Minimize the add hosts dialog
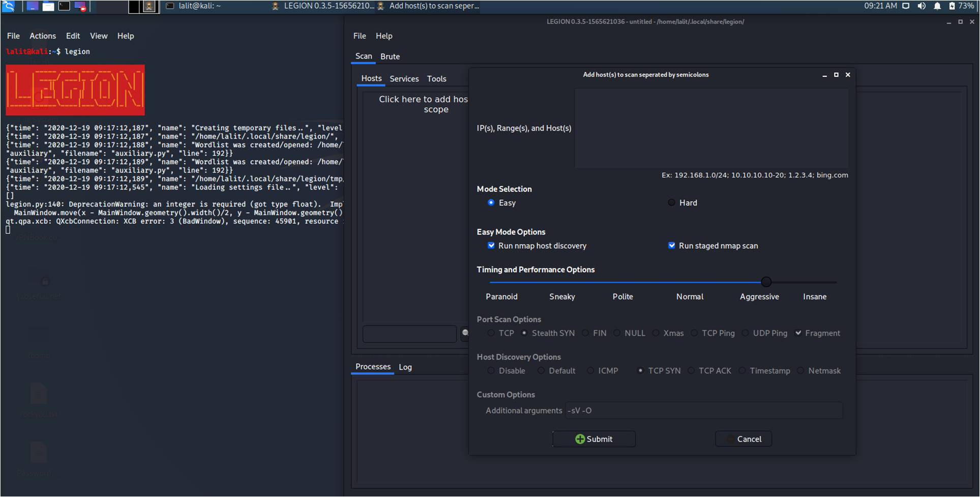 pos(824,75)
